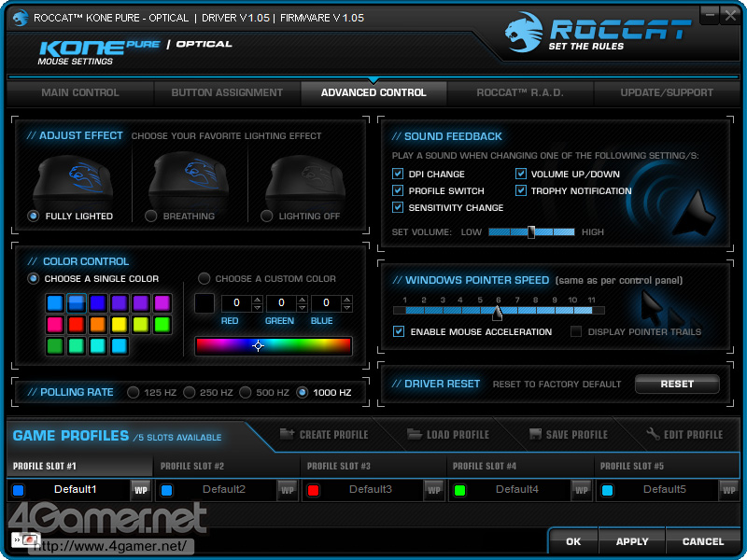The image size is (747, 560).
Task: Set polling rate to 250 Hz
Action: [x=190, y=392]
